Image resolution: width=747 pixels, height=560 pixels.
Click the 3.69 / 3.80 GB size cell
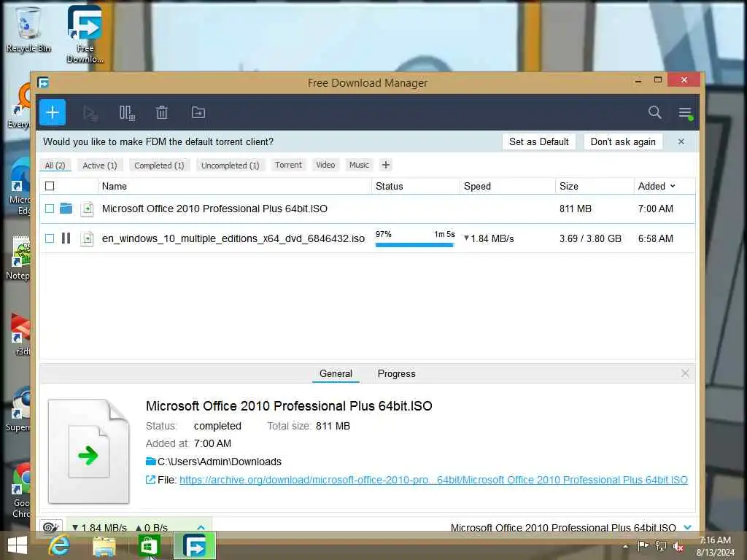tap(590, 238)
